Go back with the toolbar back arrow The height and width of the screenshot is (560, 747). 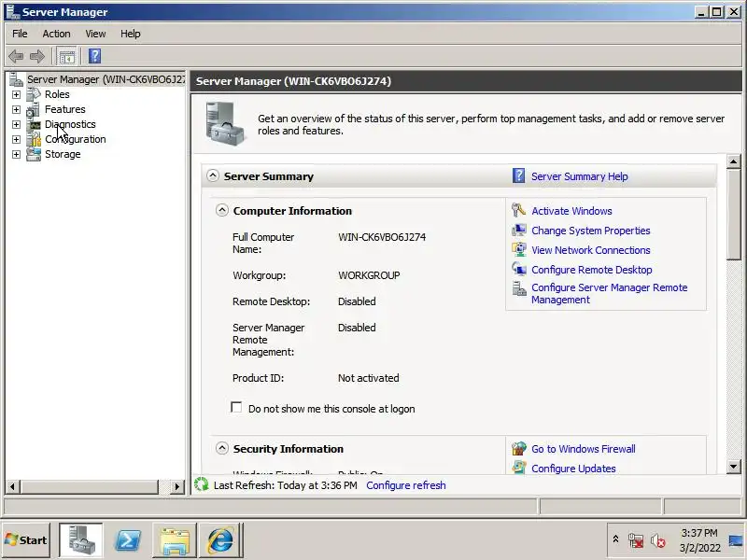click(16, 56)
